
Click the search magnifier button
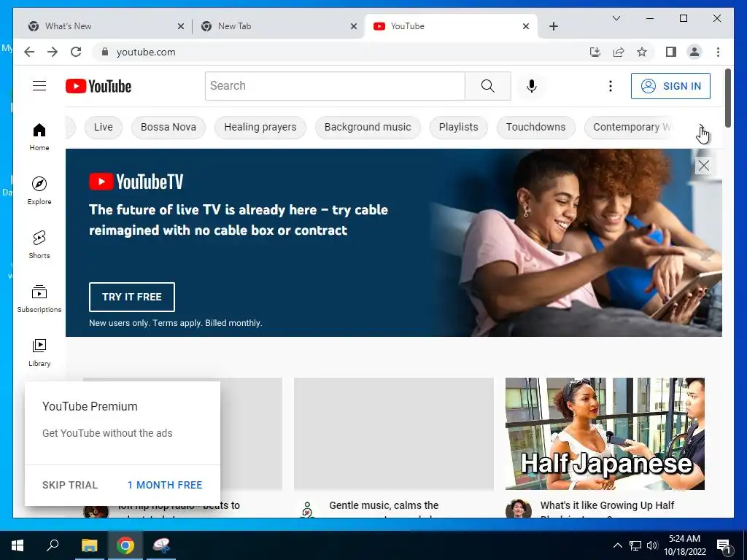click(488, 86)
